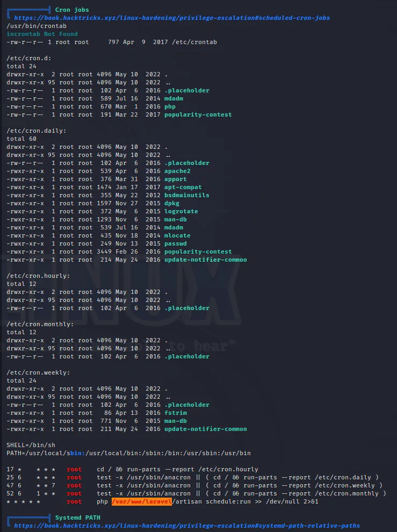
Task: Select the apache2 filename
Action: [x=177, y=171]
